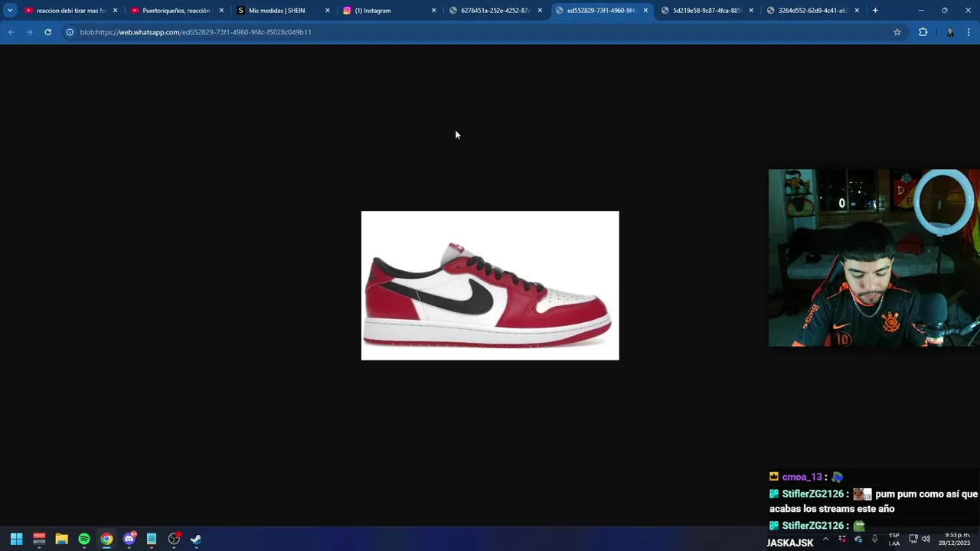
Task: Switch to the 'reaccion debi tirar mas' YouTube tab
Action: point(70,11)
